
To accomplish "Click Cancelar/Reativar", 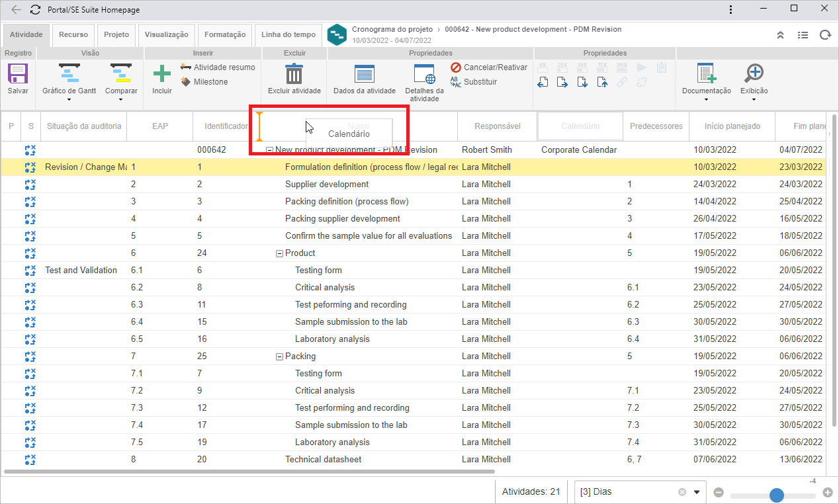I will (489, 67).
